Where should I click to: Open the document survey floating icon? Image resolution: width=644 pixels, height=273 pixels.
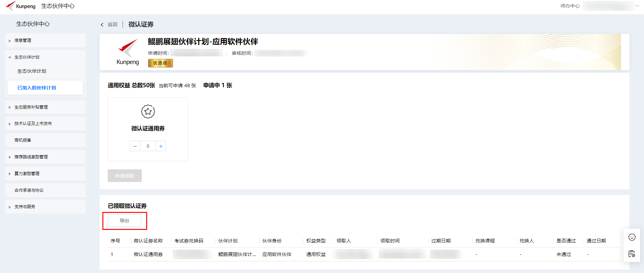coord(632,254)
